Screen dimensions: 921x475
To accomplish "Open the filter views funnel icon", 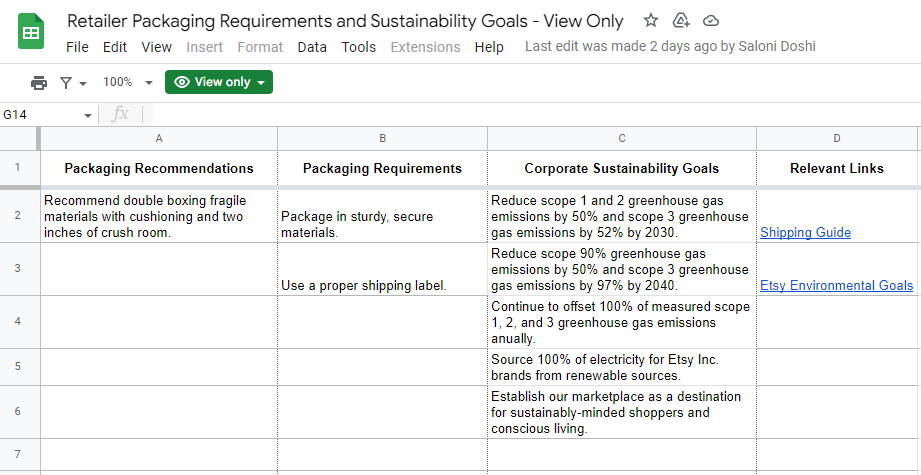I will tap(66, 83).
